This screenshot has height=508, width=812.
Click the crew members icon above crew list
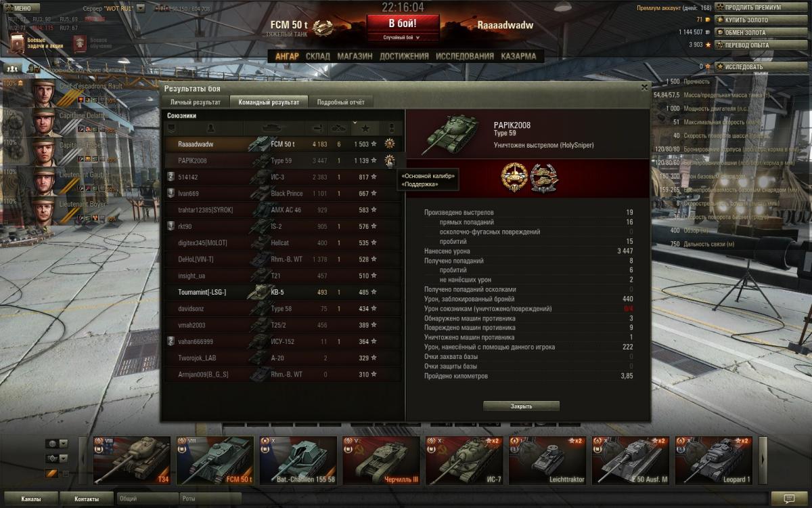tap(11, 68)
